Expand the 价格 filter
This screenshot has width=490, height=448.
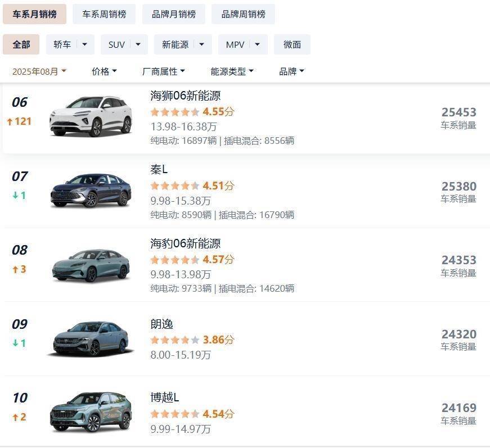(104, 71)
